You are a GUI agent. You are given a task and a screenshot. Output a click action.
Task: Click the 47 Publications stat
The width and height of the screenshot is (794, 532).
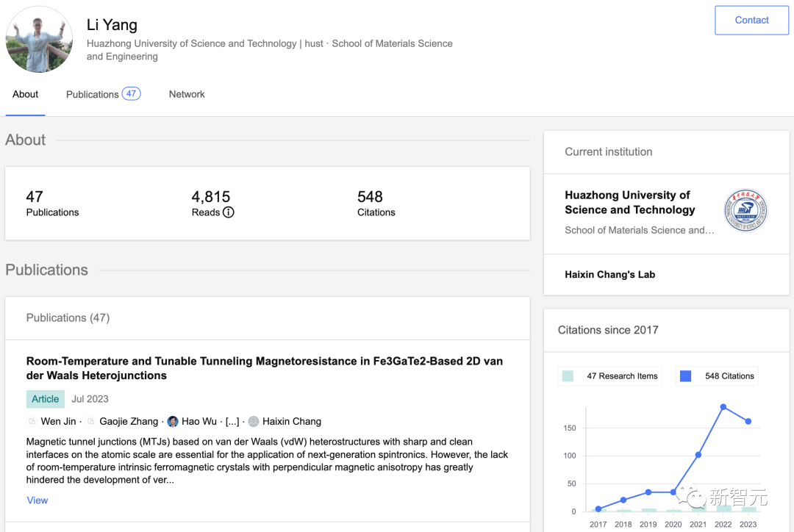[53, 204]
